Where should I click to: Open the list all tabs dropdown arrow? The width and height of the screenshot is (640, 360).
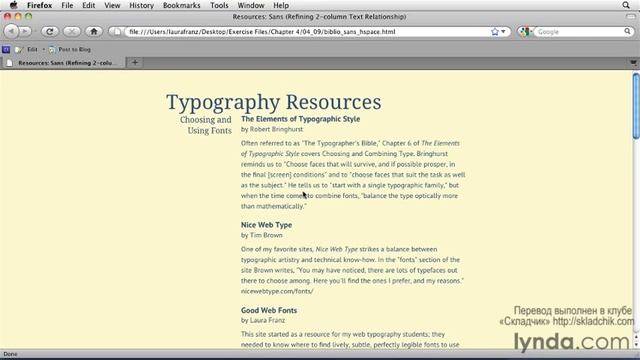[633, 62]
